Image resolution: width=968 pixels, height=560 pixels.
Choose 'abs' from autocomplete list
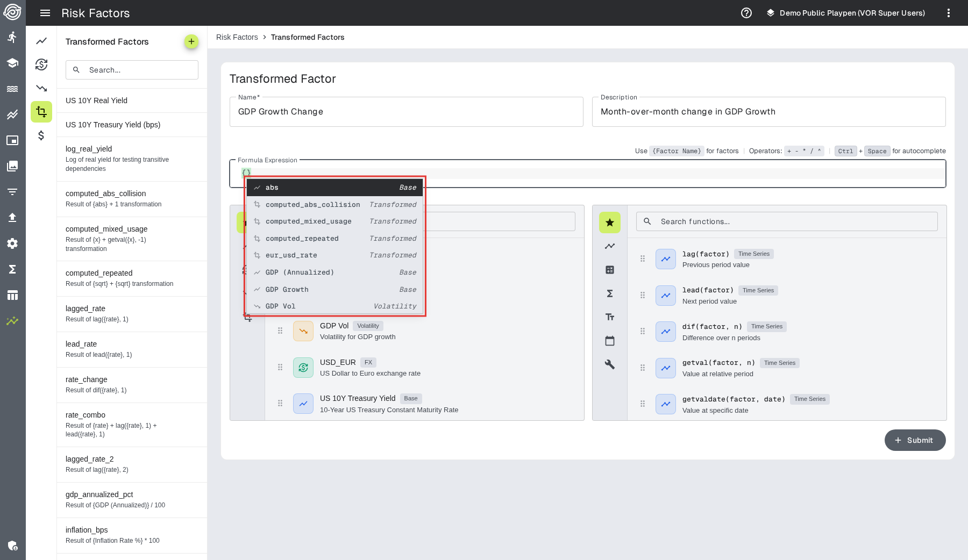(x=334, y=188)
